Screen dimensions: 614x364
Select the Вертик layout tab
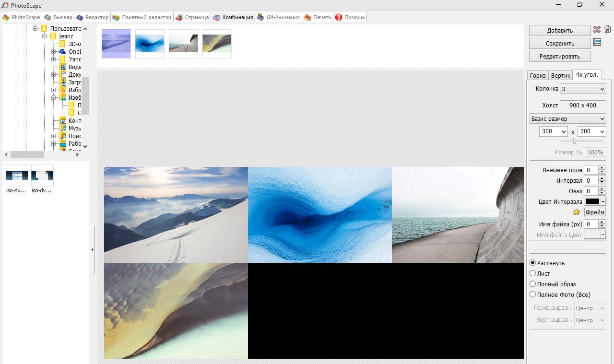tap(560, 75)
